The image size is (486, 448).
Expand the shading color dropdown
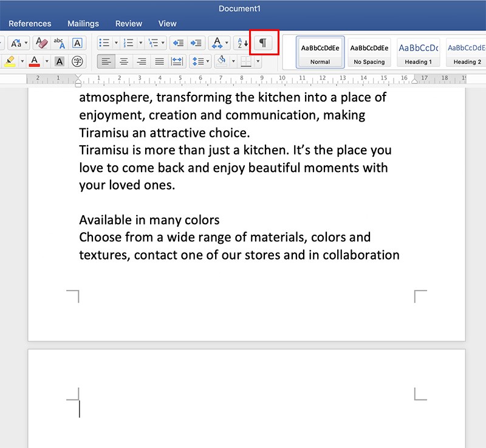pyautogui.click(x=233, y=61)
